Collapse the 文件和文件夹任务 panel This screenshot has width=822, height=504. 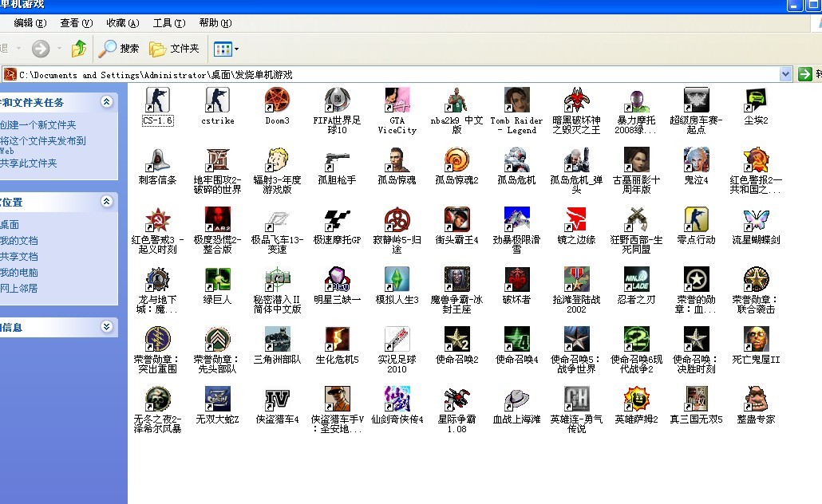pyautogui.click(x=107, y=102)
